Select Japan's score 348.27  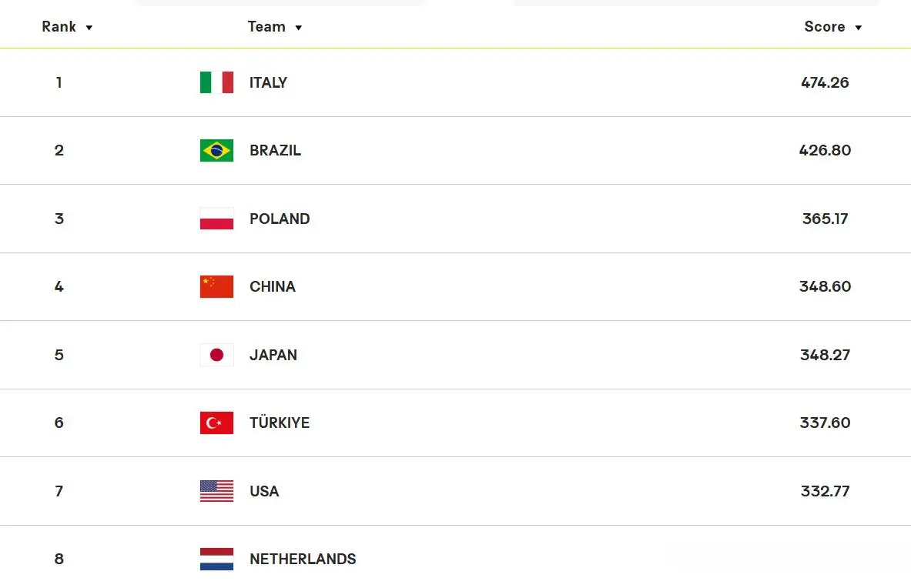pyautogui.click(x=825, y=355)
